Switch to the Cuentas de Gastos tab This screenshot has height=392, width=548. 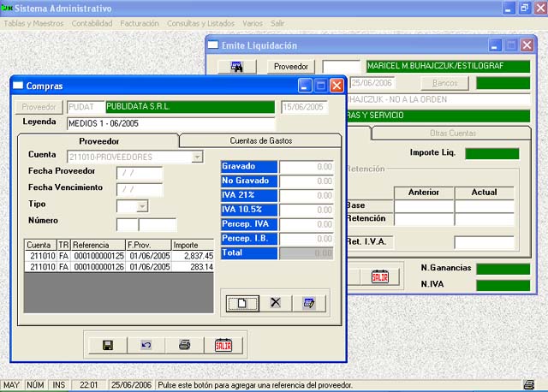tap(260, 140)
